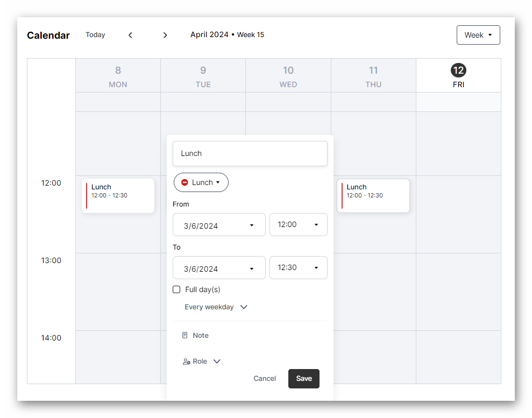Click the note icon
This screenshot has height=418, width=532.
185,335
